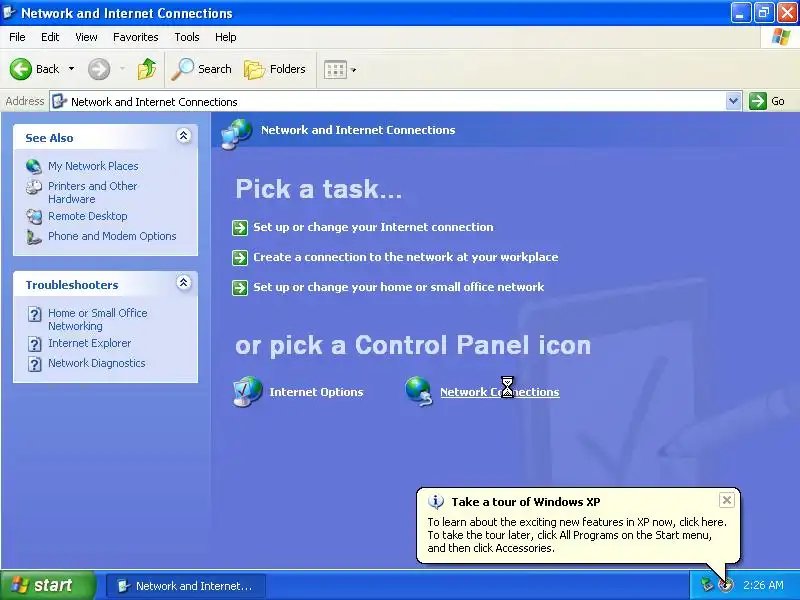Open Home or Small Office Networking troubleshooter link
Screen dimensions: 800x600
tap(98, 319)
